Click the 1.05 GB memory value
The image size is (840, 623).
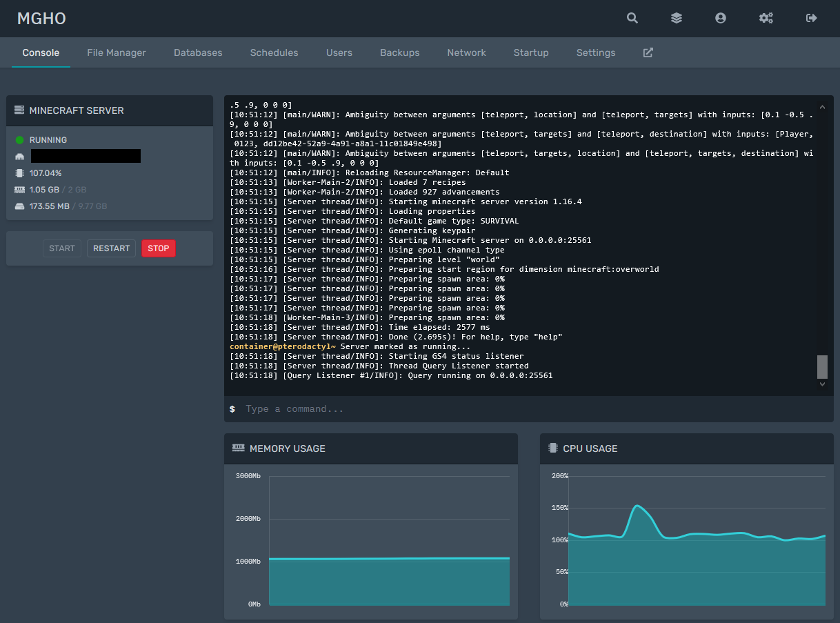pos(44,190)
